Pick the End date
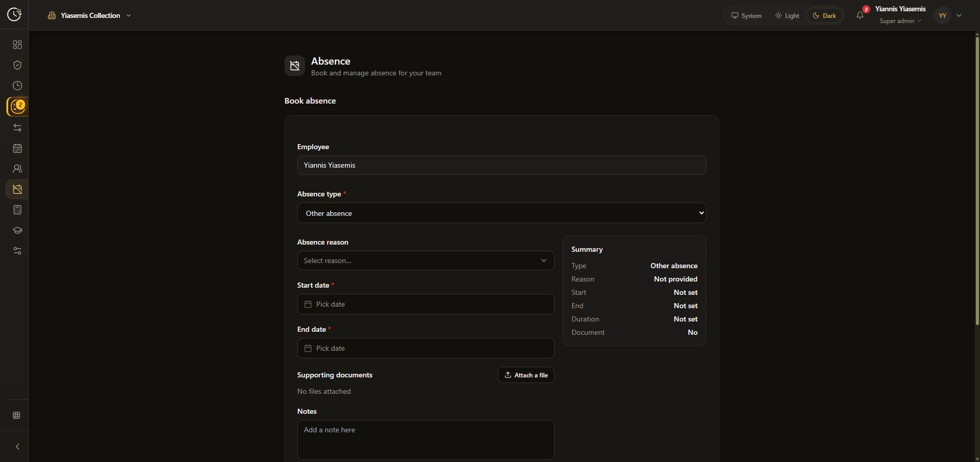 click(425, 348)
